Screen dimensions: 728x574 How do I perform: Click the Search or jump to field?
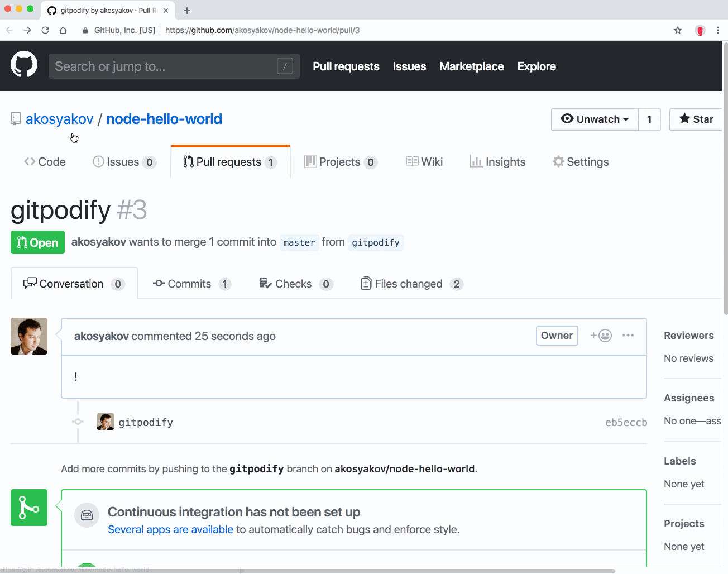click(x=174, y=66)
